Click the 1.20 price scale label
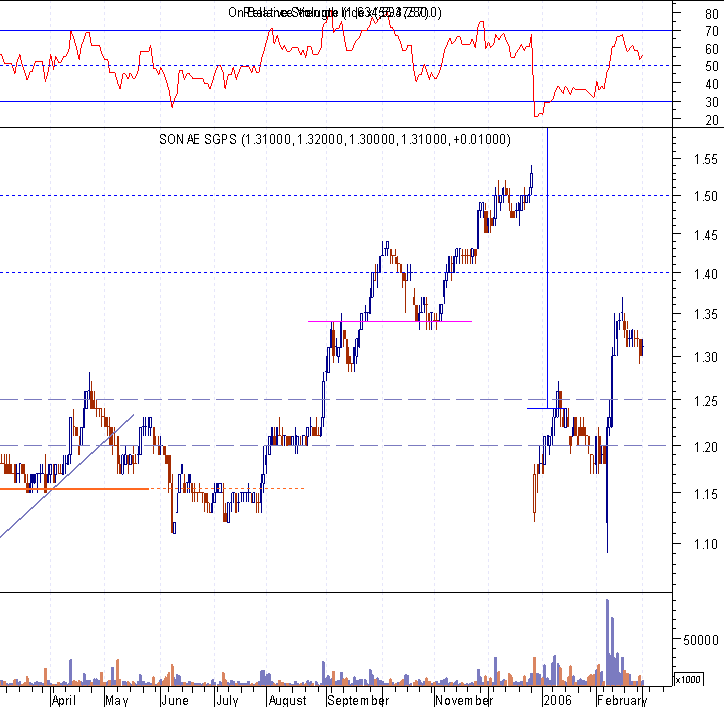 (x=706, y=447)
